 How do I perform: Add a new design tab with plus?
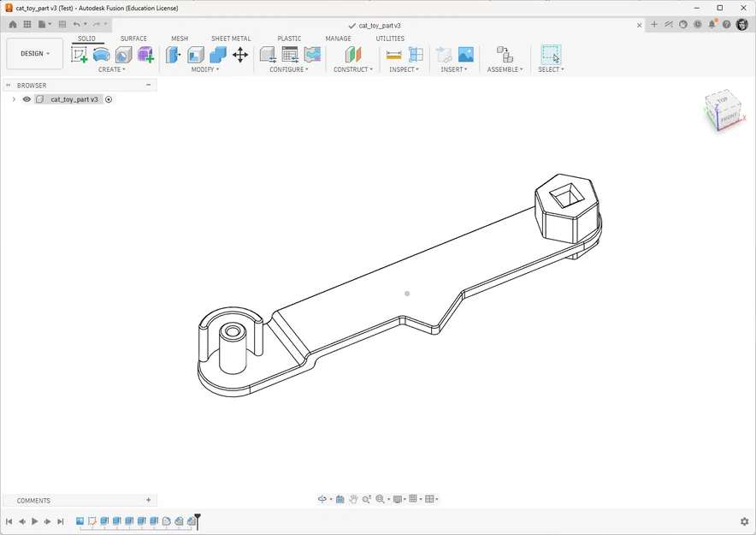[x=654, y=24]
